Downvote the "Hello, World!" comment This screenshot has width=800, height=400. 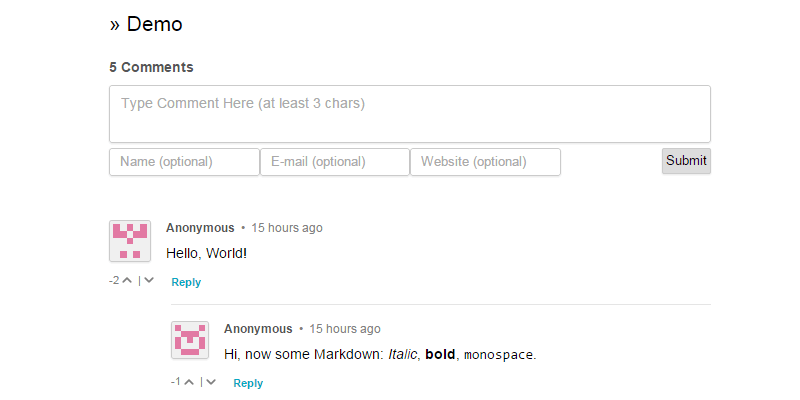click(x=148, y=281)
